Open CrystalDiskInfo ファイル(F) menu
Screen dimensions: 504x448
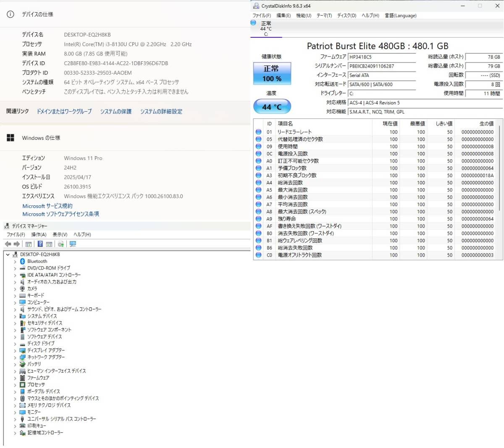coord(262,16)
